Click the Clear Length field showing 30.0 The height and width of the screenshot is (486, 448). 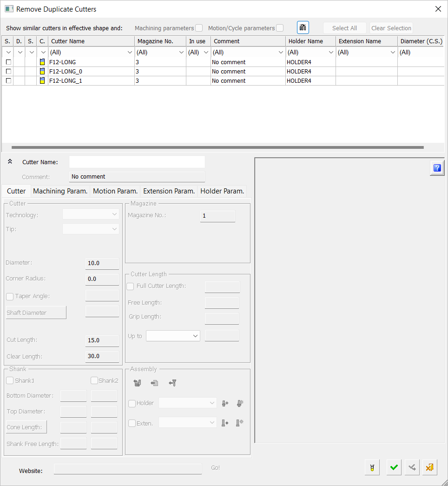[x=102, y=356]
